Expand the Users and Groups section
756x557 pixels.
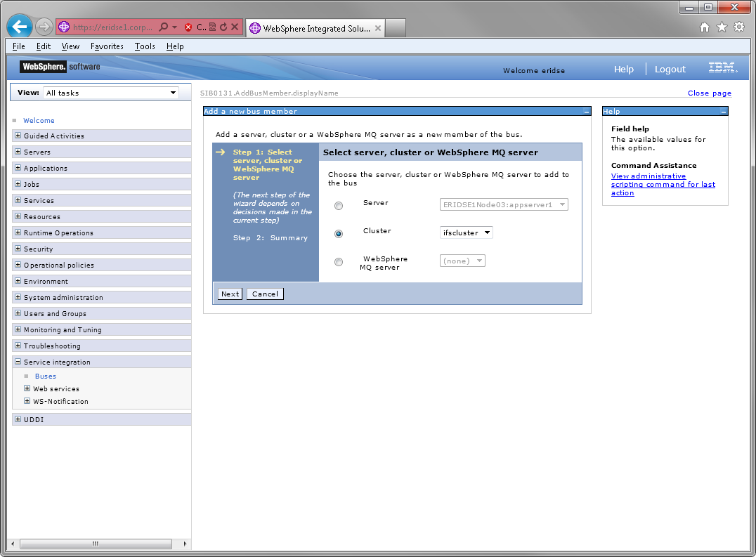pos(18,313)
